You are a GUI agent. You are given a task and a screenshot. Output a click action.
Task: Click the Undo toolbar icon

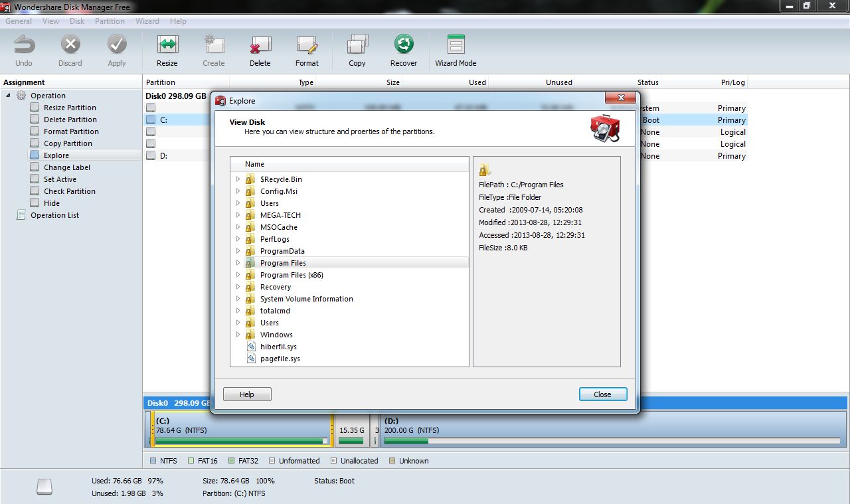24,45
